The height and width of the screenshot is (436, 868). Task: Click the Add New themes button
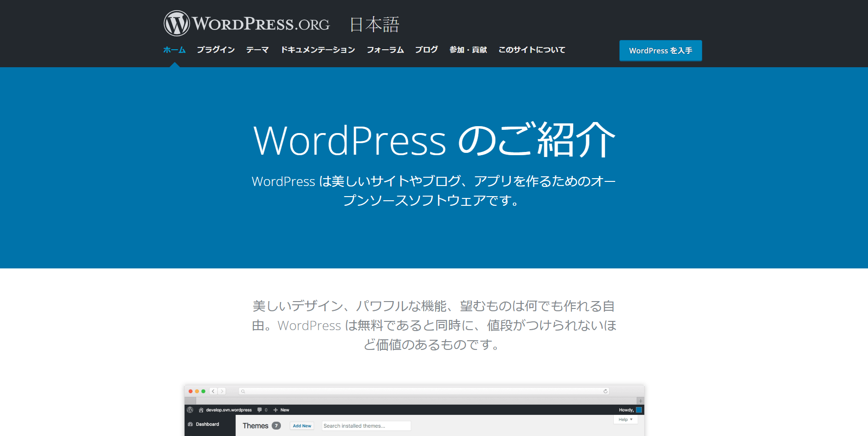(302, 426)
